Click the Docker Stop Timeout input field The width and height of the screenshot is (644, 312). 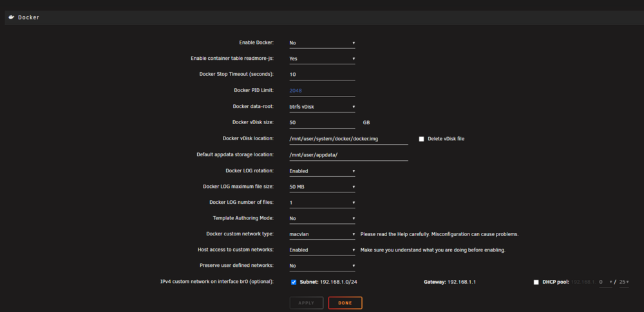pos(322,75)
